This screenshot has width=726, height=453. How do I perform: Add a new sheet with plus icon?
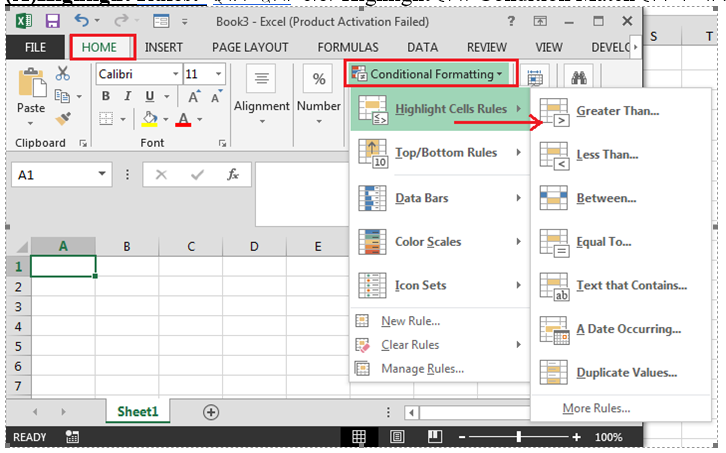[211, 412]
